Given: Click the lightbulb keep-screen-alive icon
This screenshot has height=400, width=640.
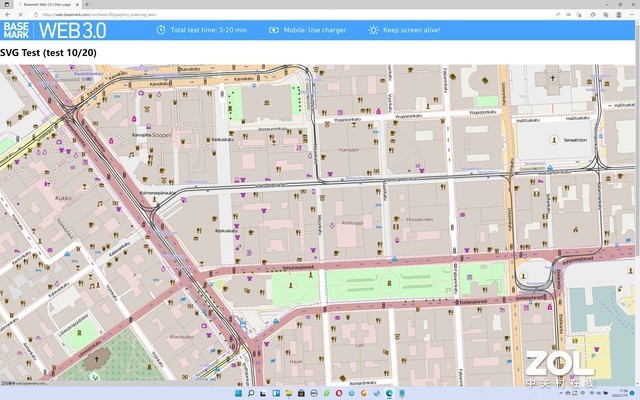Looking at the screenshot, I should click(x=373, y=30).
